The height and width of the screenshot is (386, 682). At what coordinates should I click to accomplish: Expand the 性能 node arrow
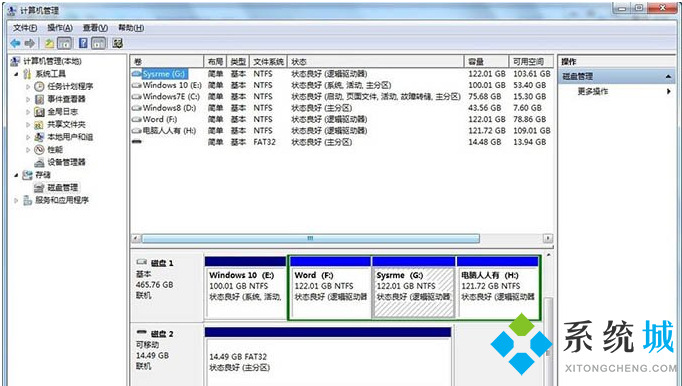(x=28, y=150)
